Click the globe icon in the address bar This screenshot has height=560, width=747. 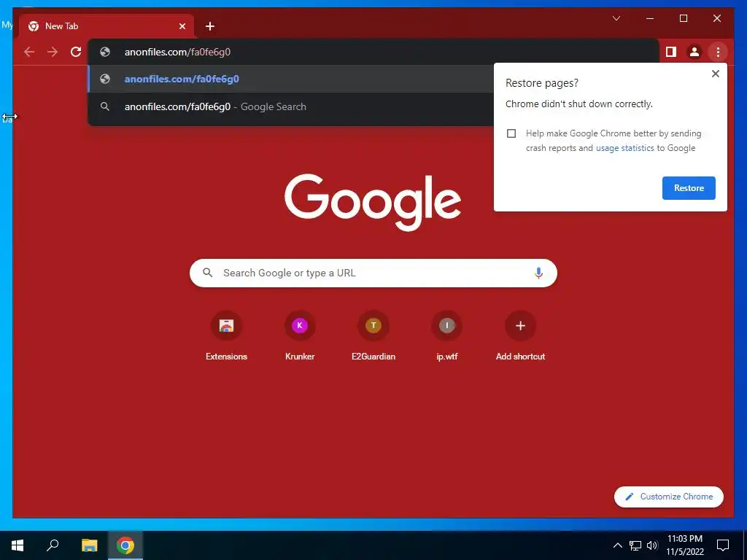point(105,52)
